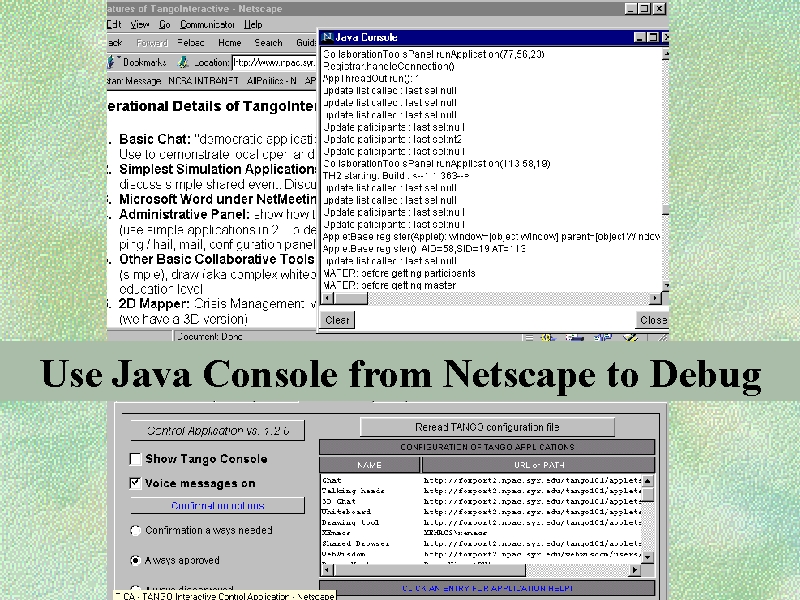Click the Clear button in Java Console

(337, 320)
